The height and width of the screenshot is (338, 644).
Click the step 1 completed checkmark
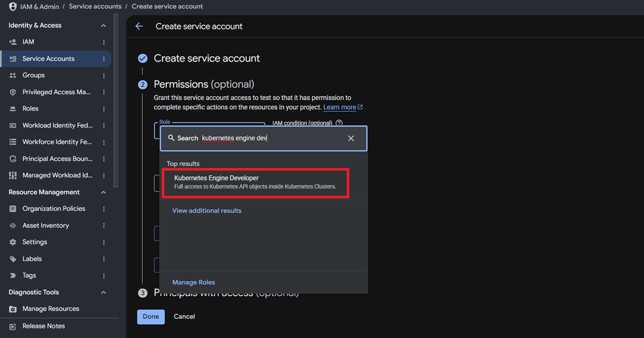coord(143,59)
